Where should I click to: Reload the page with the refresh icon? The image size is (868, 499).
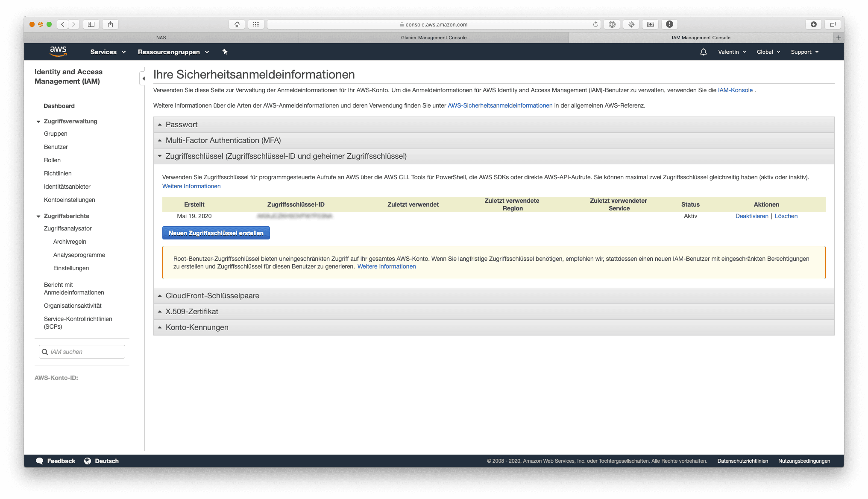coord(595,24)
